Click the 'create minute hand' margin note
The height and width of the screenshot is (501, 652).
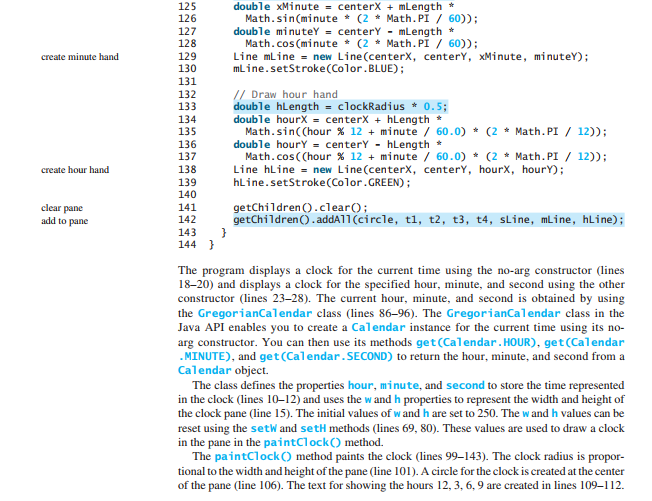[x=80, y=57]
